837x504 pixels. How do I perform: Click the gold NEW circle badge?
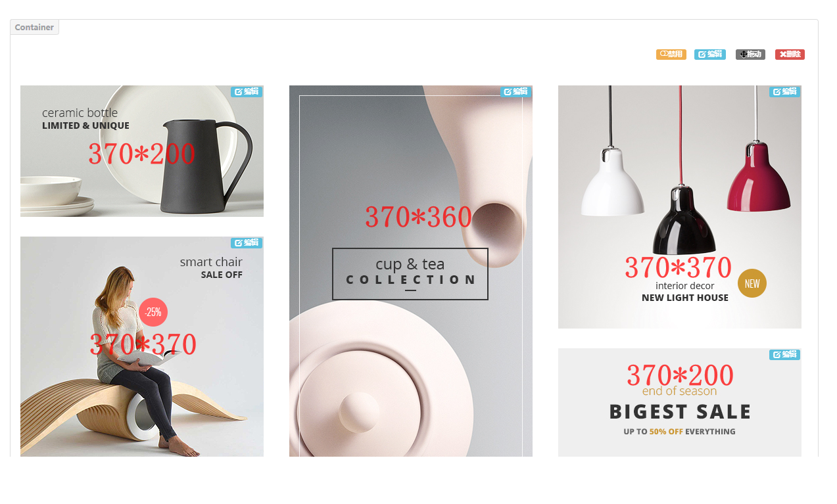click(752, 283)
